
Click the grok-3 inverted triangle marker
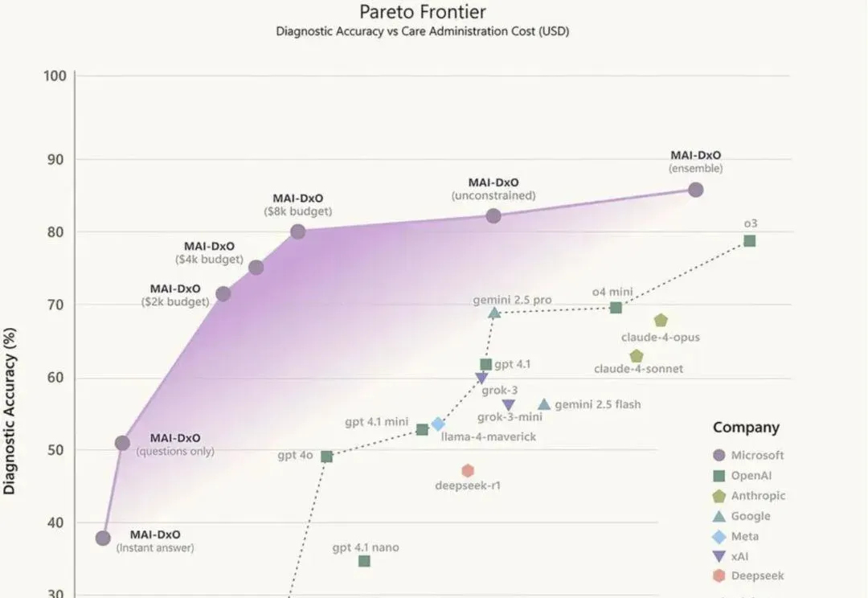[481, 379]
